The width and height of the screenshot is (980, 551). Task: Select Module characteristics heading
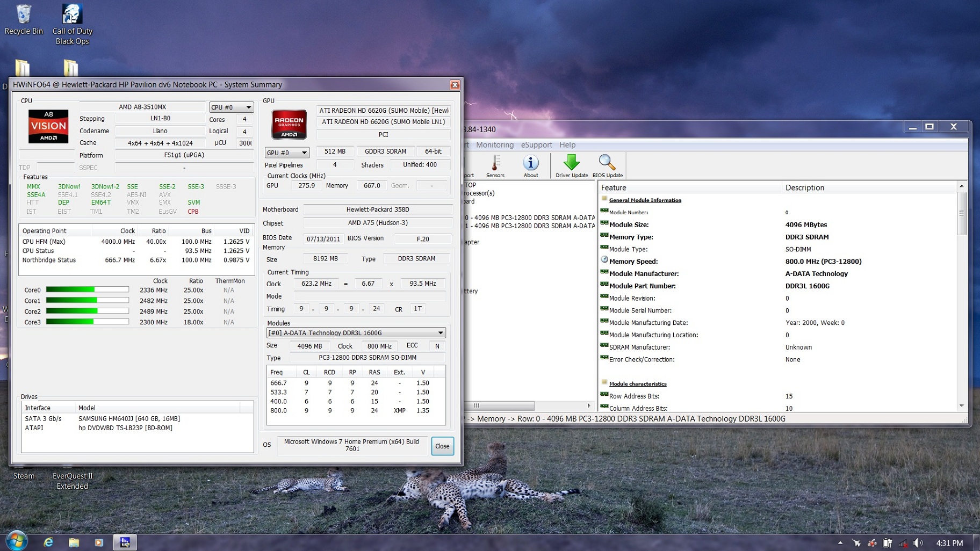(638, 384)
